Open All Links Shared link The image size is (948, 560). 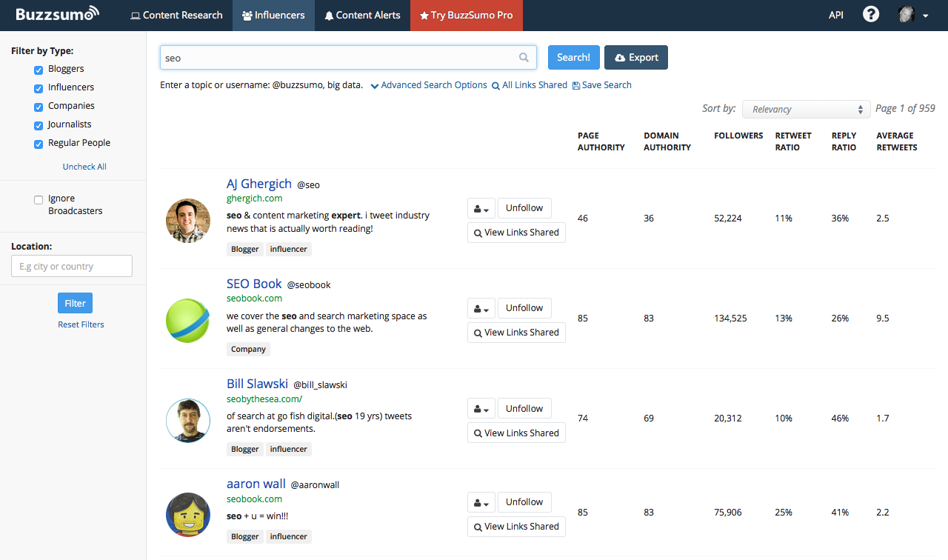click(530, 85)
